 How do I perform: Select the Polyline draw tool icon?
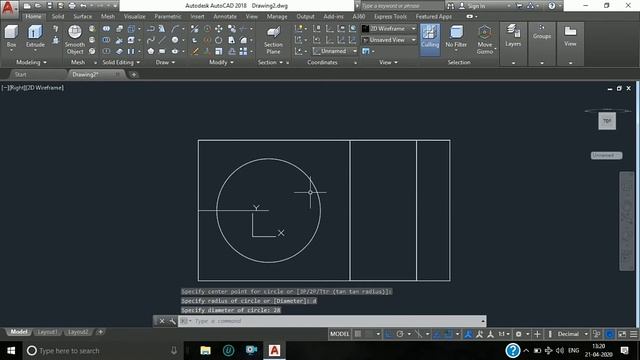pos(150,29)
